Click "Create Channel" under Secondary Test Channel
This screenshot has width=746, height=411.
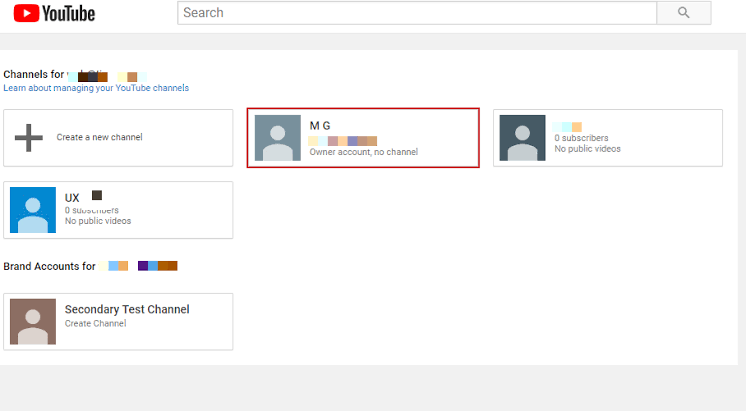[95, 324]
